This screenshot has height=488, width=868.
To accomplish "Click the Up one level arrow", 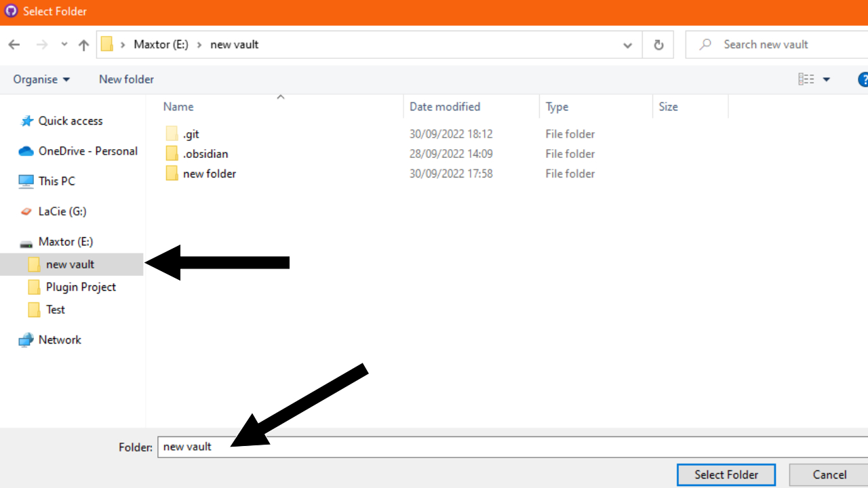I will 83,45.
